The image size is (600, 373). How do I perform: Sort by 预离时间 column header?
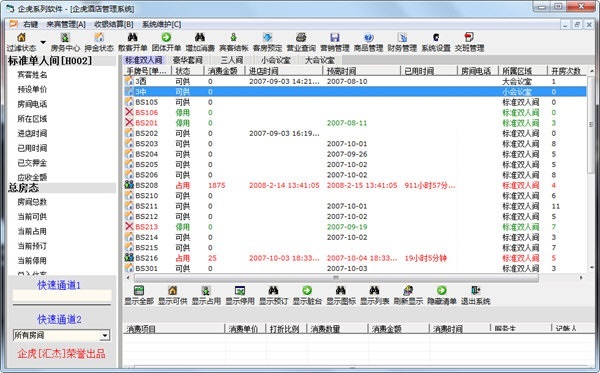[x=362, y=71]
